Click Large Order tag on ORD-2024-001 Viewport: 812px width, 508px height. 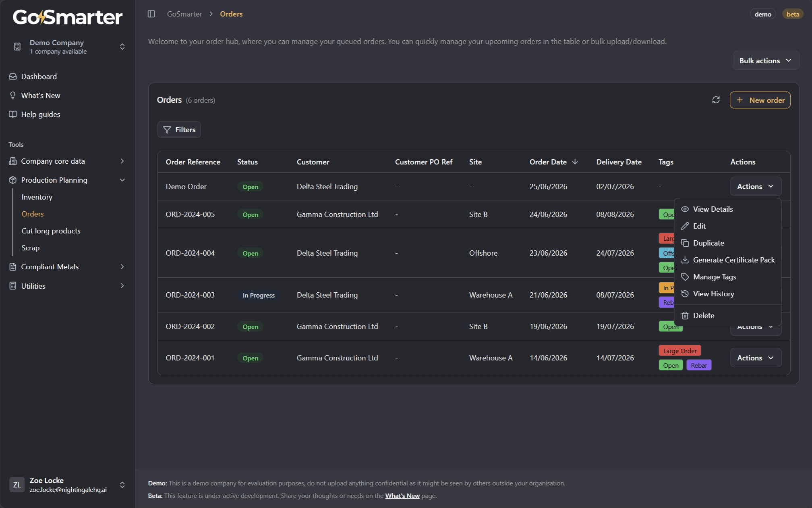[679, 351]
